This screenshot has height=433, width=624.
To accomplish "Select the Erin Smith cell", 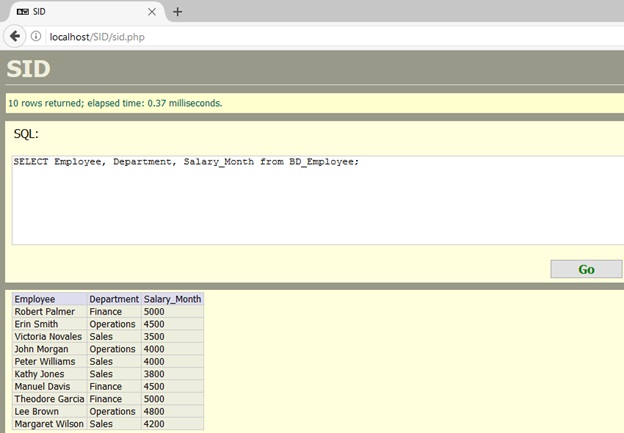I will 50,324.
